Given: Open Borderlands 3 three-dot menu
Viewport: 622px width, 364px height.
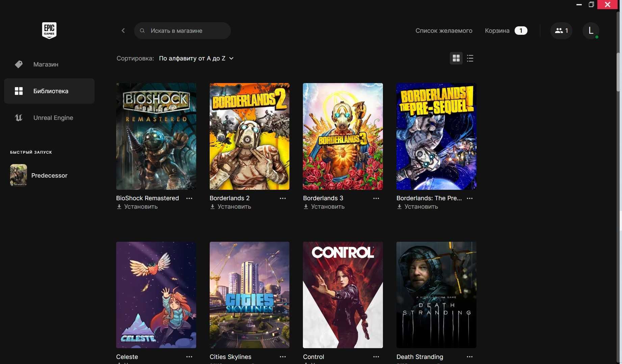Looking at the screenshot, I should [x=376, y=198].
